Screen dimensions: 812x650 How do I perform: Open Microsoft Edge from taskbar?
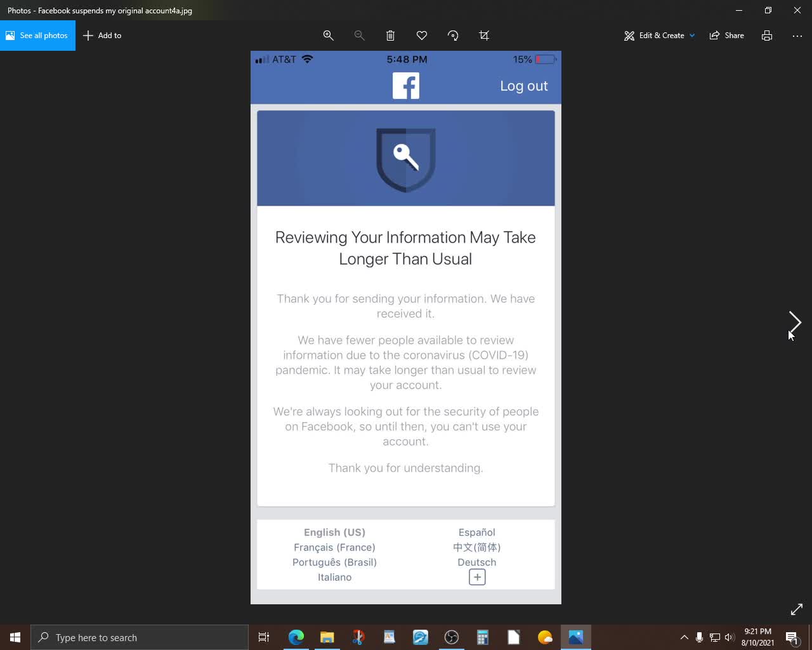(x=296, y=637)
